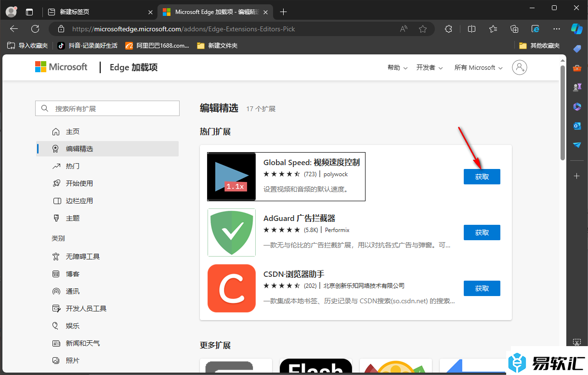Screen dimensions: 588x375
Task: Click the CSDN orange logo thumbnail
Action: pyautogui.click(x=232, y=288)
